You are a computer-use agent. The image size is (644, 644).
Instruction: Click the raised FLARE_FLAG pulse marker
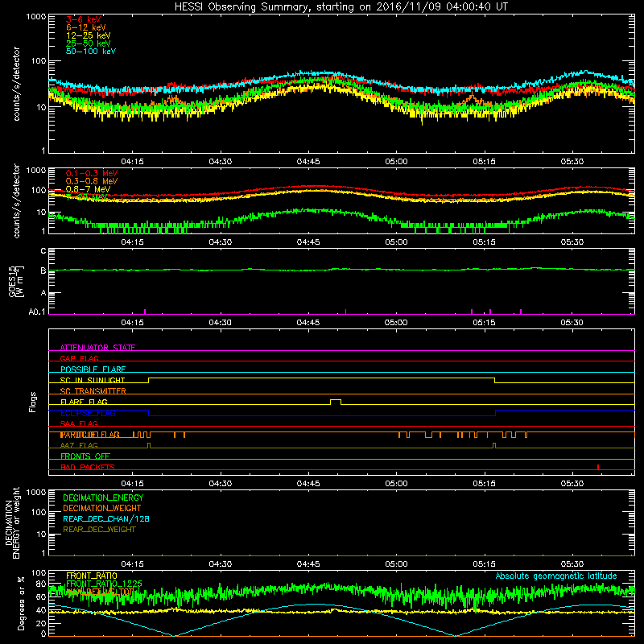[336, 402]
